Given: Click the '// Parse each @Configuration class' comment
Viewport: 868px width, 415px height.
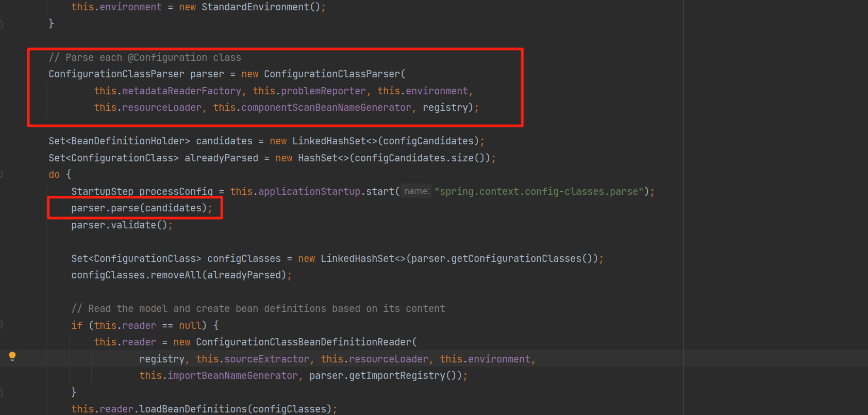Looking at the screenshot, I should point(145,58).
